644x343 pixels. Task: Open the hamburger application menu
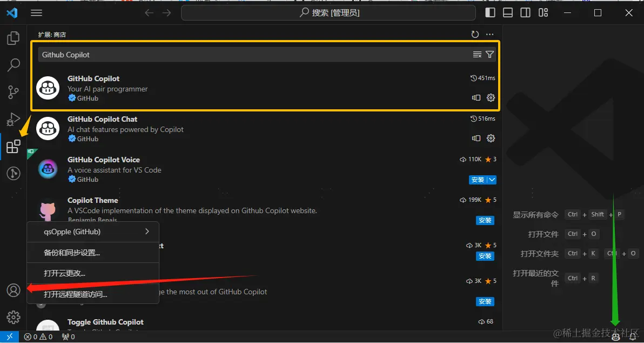37,13
